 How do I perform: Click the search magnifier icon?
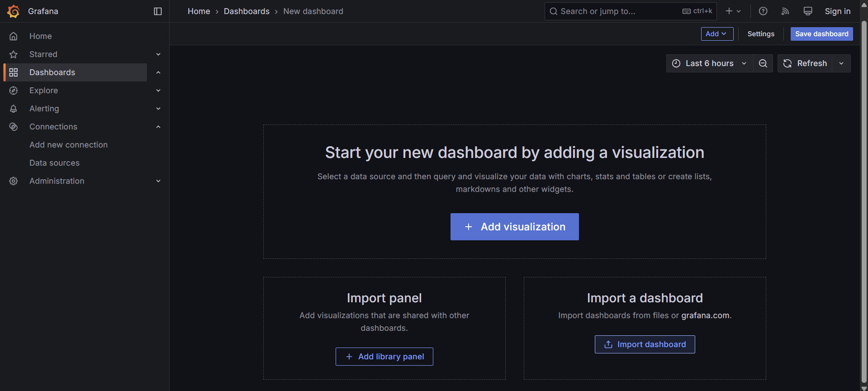(x=553, y=11)
